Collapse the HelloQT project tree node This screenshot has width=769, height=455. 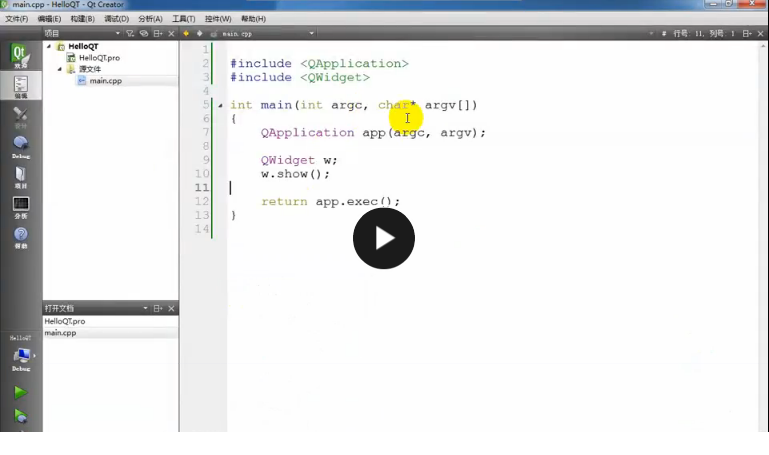tap(49, 46)
